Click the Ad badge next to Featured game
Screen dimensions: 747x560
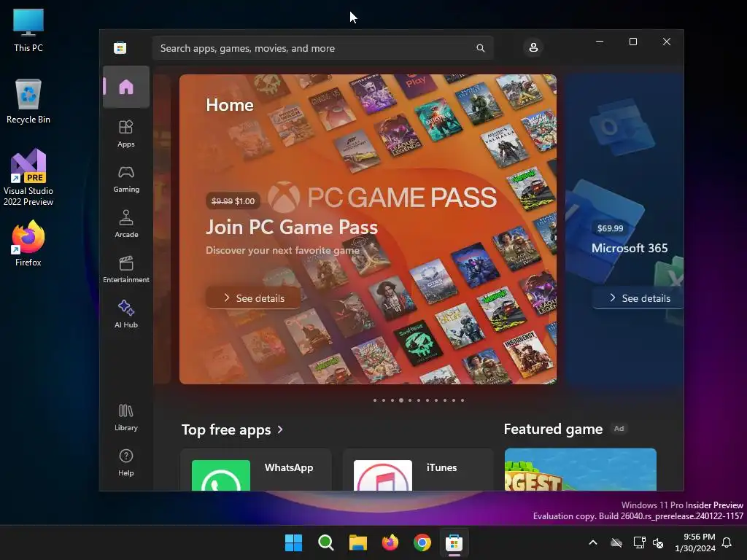coord(619,429)
